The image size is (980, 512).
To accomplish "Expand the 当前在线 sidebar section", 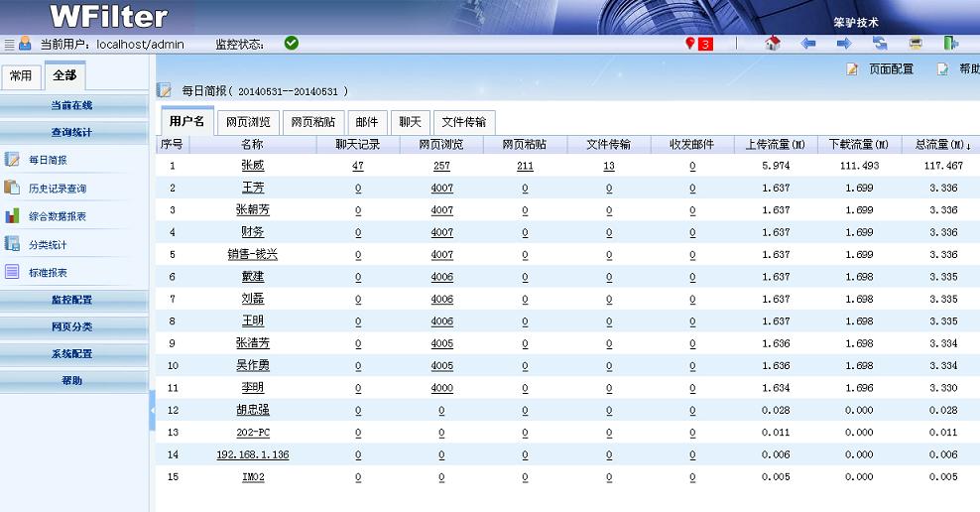I will (73, 105).
